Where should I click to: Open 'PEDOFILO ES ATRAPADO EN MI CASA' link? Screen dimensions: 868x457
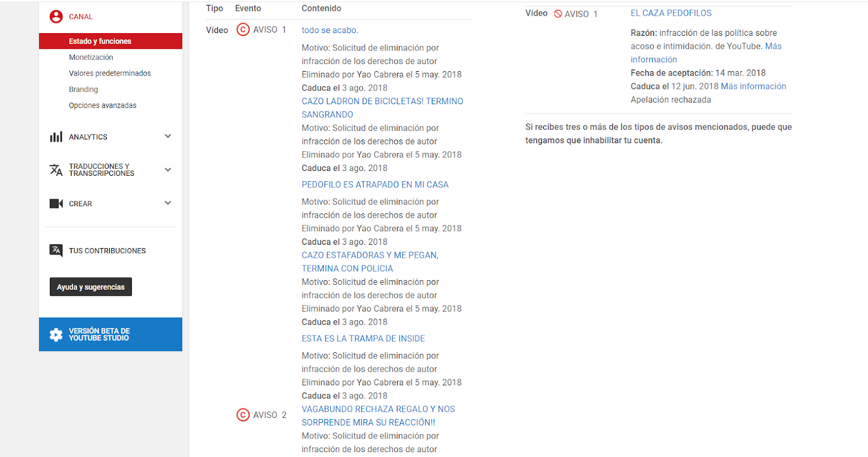[x=375, y=185]
